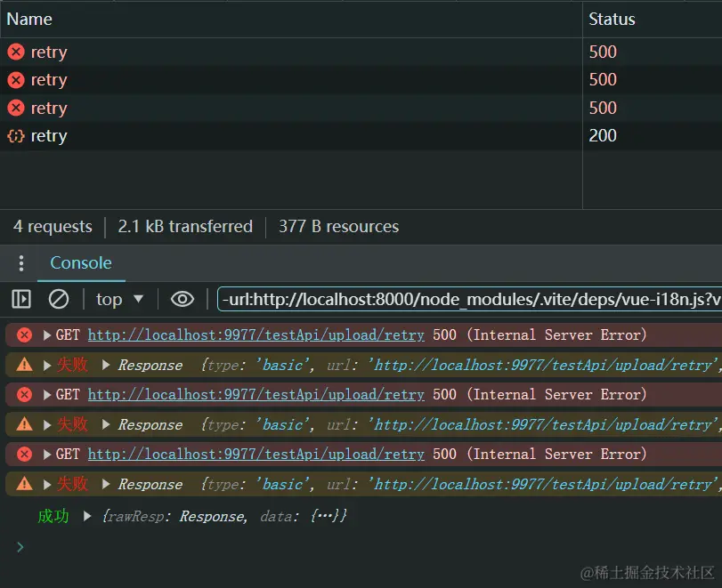This screenshot has width=722, height=588.
Task: Click the second warning triangle icon
Action: coord(24,424)
